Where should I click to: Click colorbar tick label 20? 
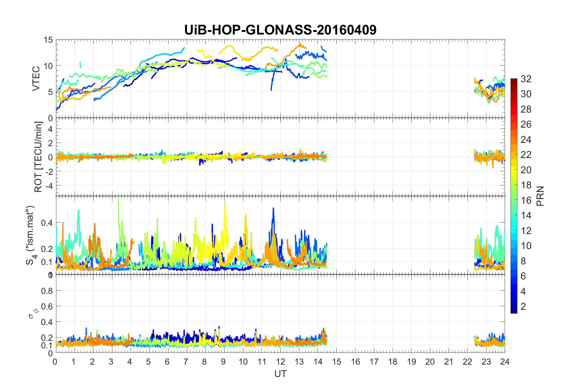tap(526, 170)
